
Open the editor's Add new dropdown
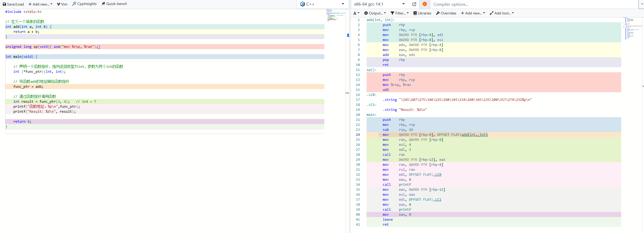pyautogui.click(x=40, y=4)
